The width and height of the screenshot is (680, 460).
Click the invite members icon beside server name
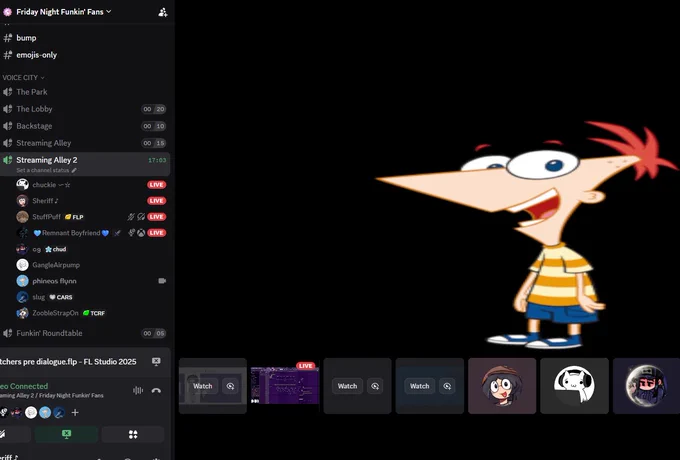[x=163, y=12]
